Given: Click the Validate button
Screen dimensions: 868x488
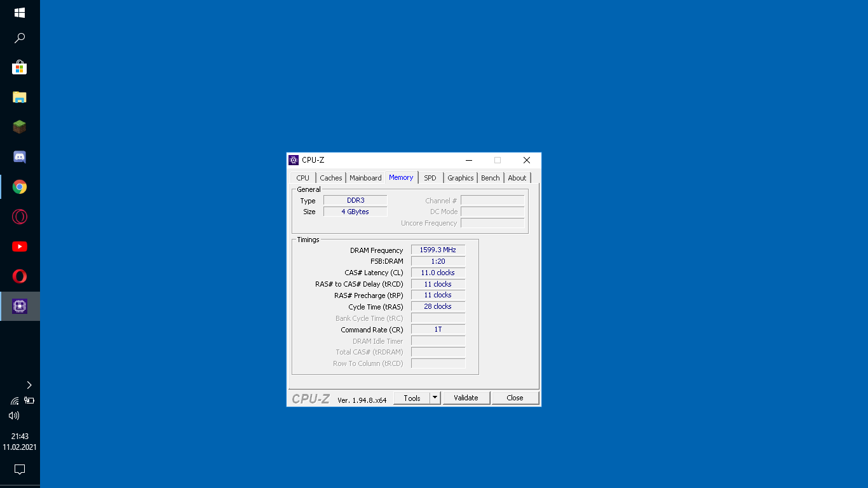Looking at the screenshot, I should click(x=466, y=398).
